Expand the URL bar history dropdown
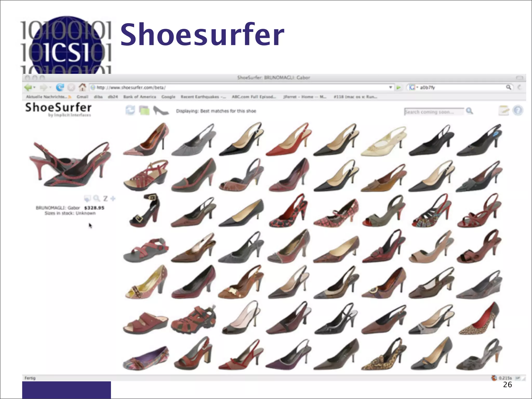 [390, 88]
